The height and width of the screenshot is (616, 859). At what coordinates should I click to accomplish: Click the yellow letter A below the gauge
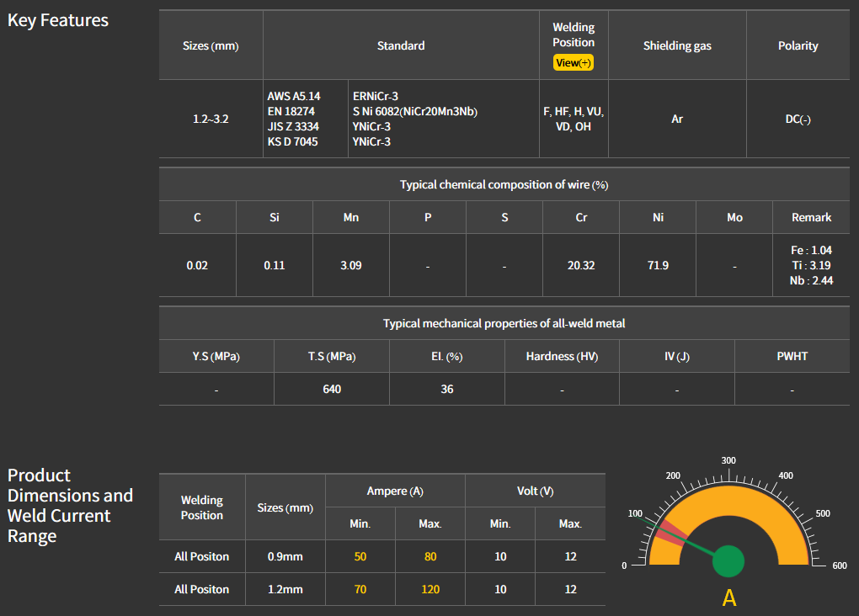pyautogui.click(x=729, y=598)
